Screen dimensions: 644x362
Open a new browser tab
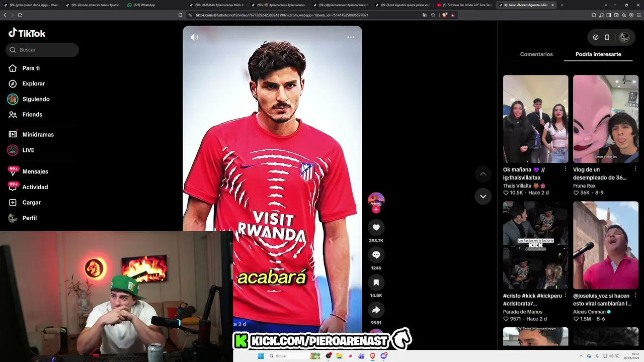pos(561,5)
